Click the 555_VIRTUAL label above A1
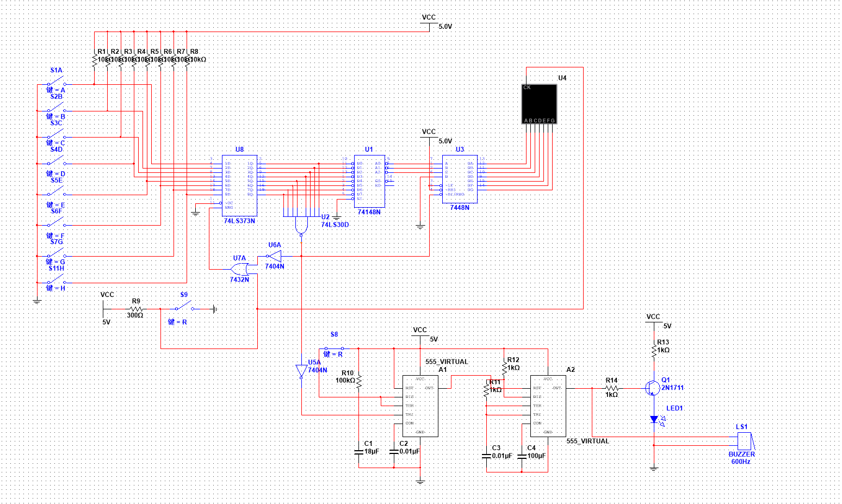This screenshot has height=504, width=842. [447, 362]
